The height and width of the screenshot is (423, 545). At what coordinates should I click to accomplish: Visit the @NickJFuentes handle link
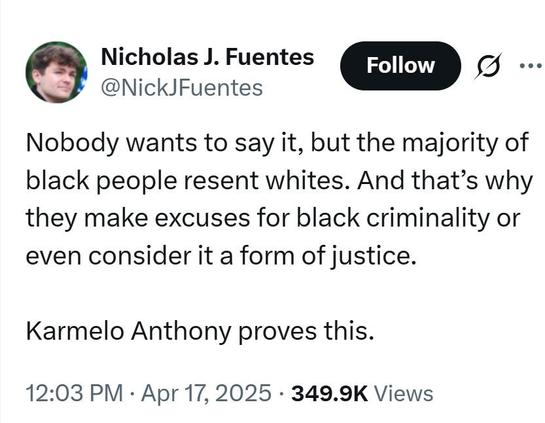coord(182,88)
